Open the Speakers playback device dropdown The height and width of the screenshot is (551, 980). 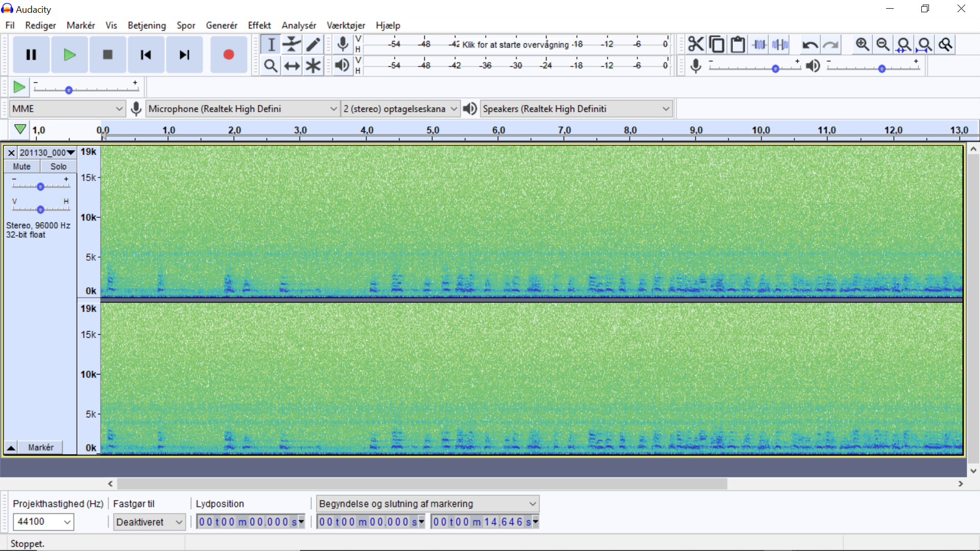576,109
